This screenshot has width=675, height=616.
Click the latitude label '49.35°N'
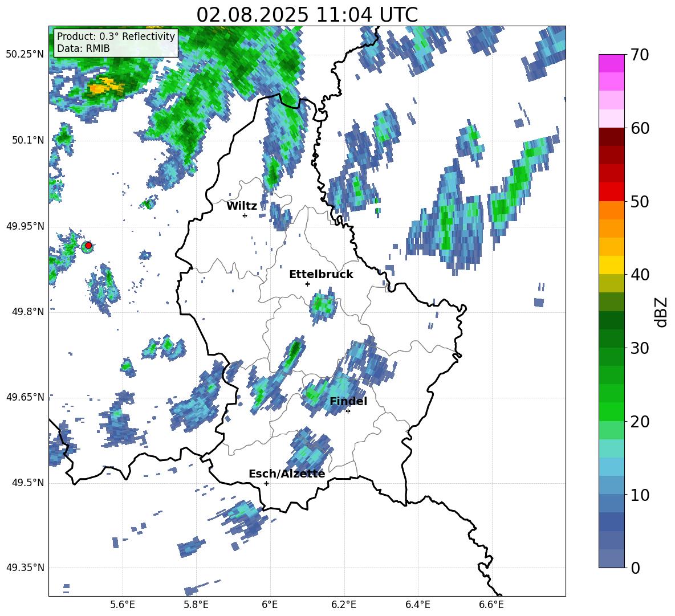point(25,568)
